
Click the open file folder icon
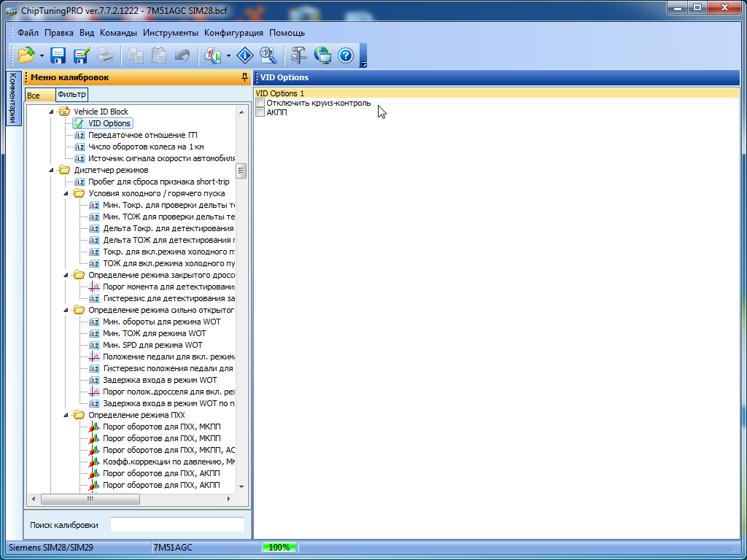26,55
